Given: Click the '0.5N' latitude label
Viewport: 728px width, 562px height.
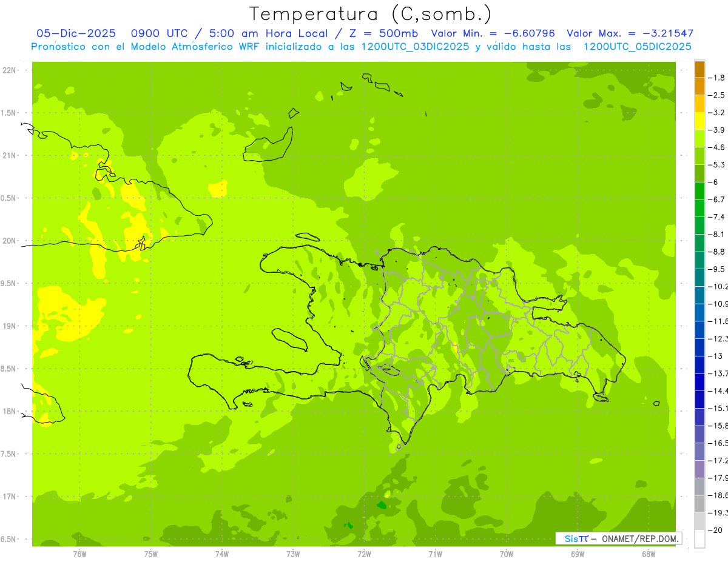Looking at the screenshot, I should coord(8,198).
